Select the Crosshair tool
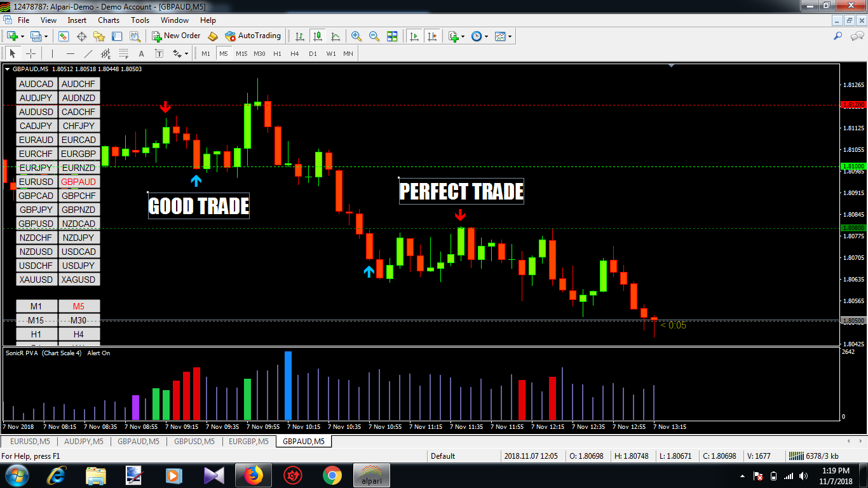 click(x=30, y=53)
